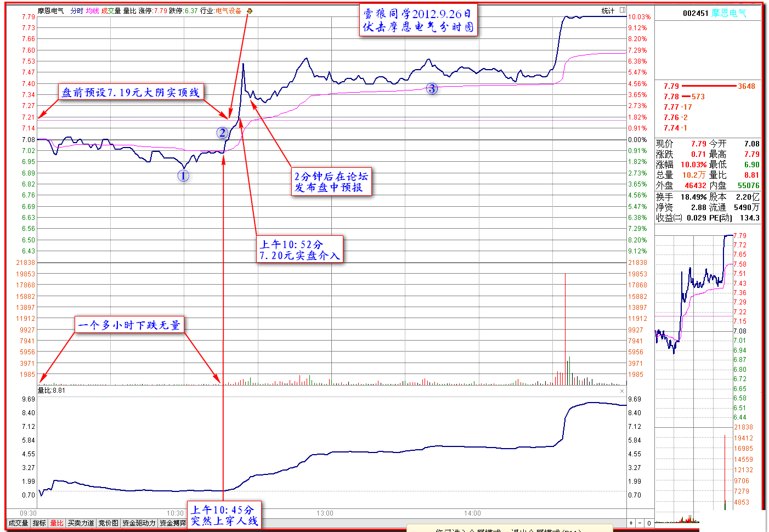
Task: Click the 量比 8.81 value in quote panel
Action: click(752, 175)
